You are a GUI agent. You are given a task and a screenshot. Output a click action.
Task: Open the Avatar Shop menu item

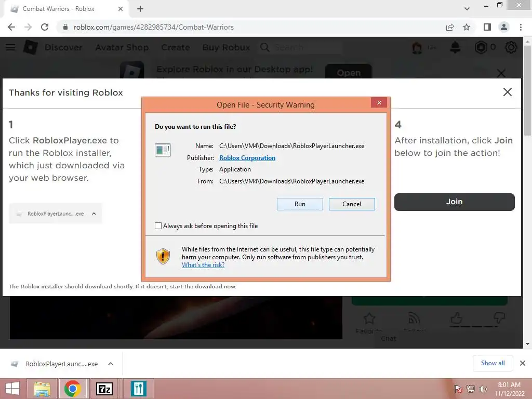click(122, 47)
